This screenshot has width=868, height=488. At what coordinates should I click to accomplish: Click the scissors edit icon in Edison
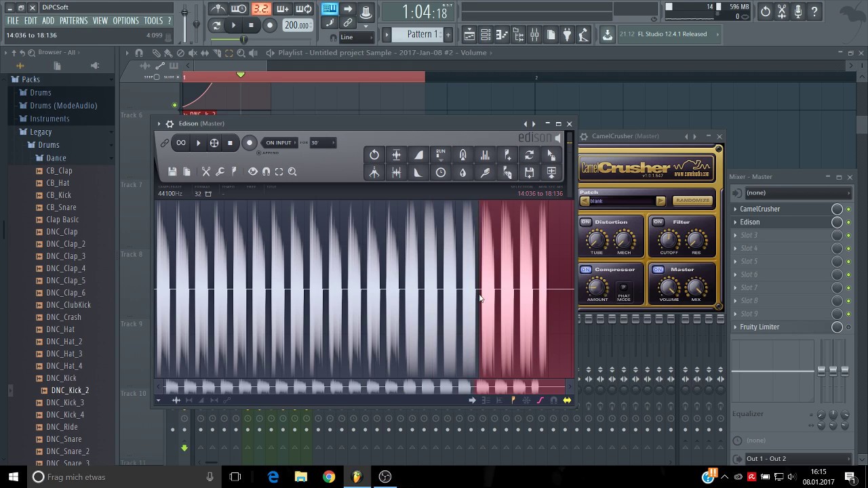pos(206,172)
